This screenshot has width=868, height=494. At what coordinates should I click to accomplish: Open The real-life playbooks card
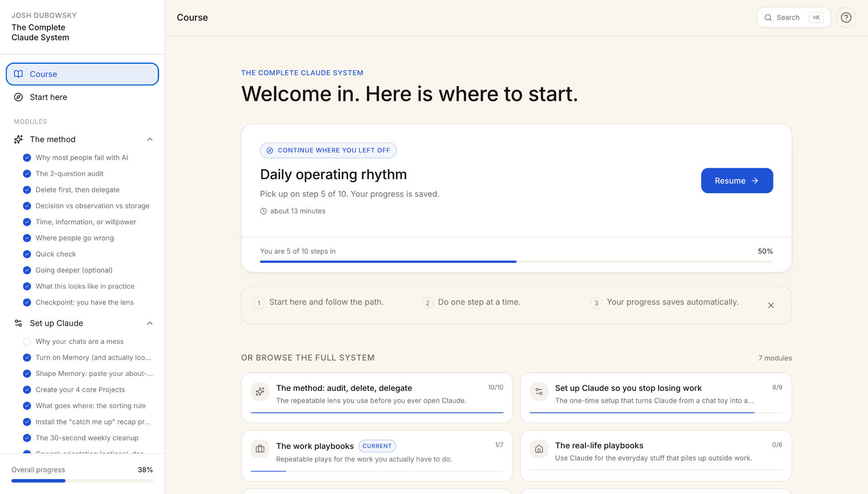(656, 456)
